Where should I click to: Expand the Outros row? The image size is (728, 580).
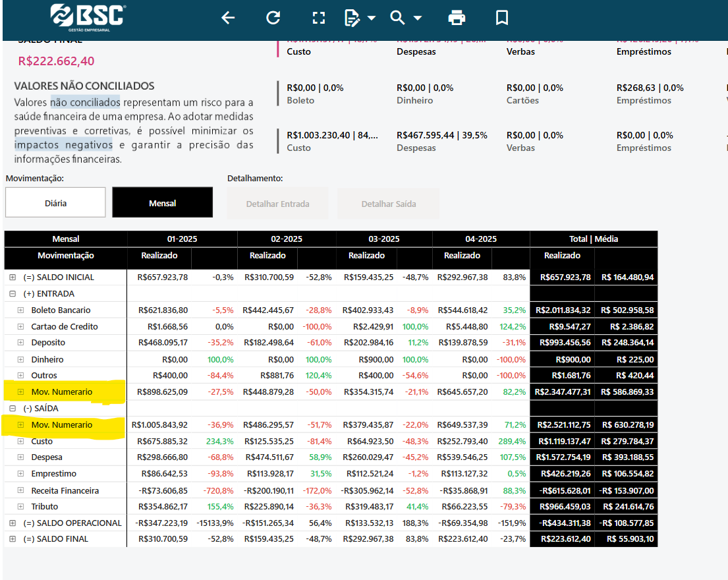(x=20, y=375)
